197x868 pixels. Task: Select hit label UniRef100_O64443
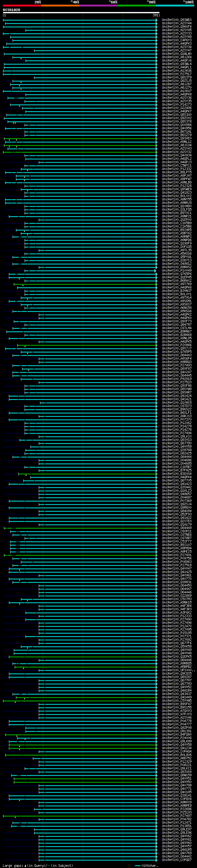[177, 355]
